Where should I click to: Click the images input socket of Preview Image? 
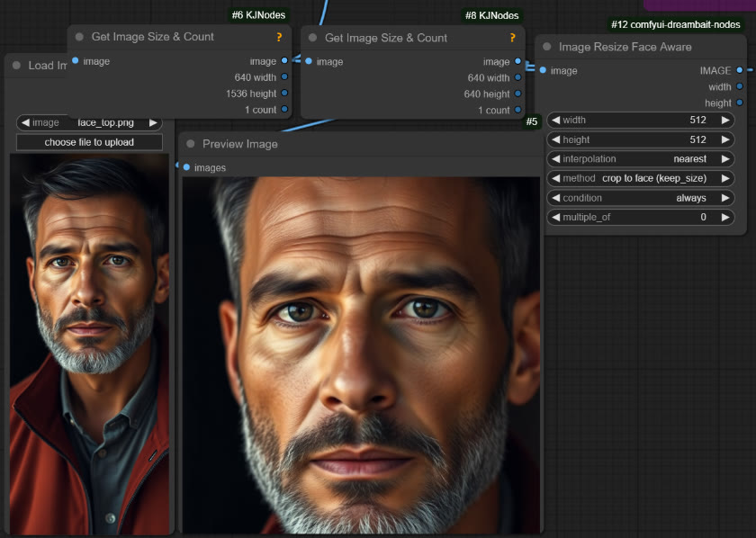click(x=186, y=167)
